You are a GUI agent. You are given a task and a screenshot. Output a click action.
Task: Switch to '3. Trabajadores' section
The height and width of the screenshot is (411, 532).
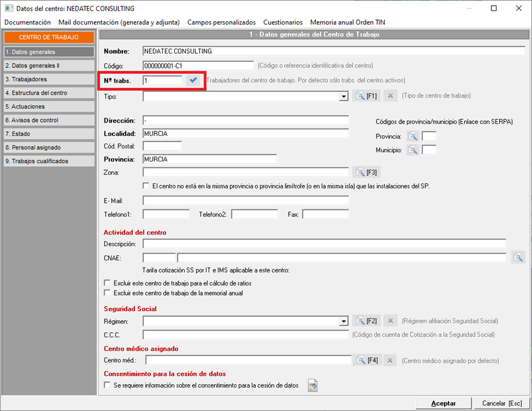(x=48, y=79)
